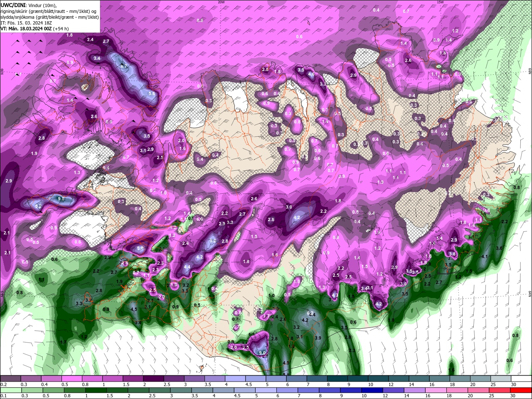Viewport: 532px width, 399px height.
Task: Click the 4.6 snowfall value on the map
Action: tap(311, 74)
